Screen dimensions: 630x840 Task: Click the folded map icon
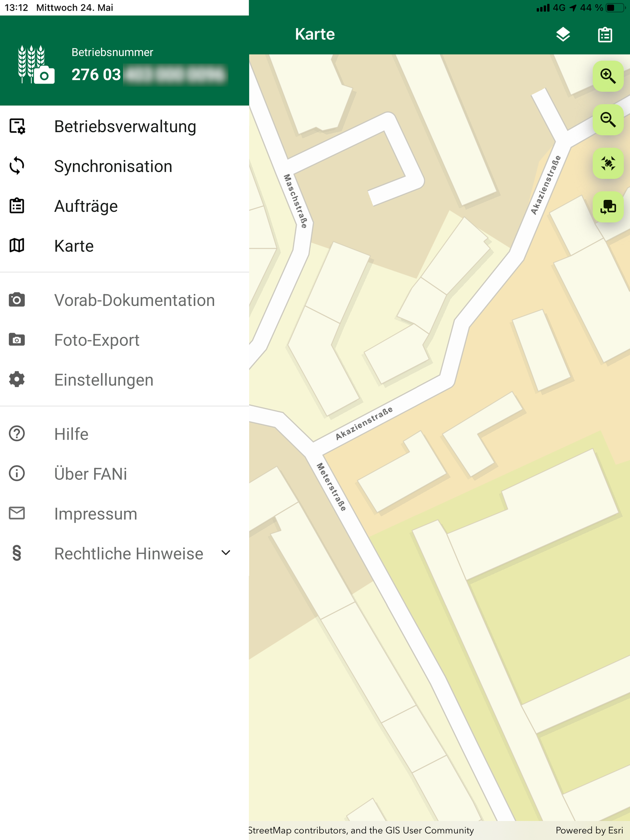[x=17, y=245]
